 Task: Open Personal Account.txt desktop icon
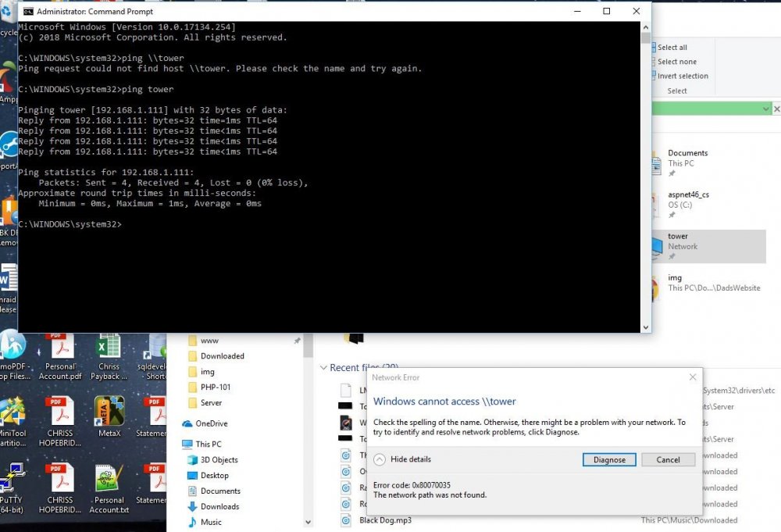coord(109,488)
